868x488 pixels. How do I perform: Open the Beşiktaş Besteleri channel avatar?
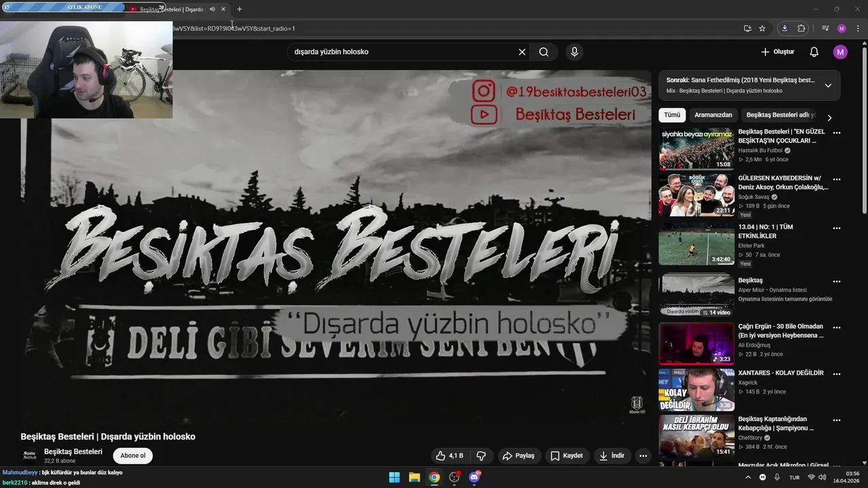[29, 455]
